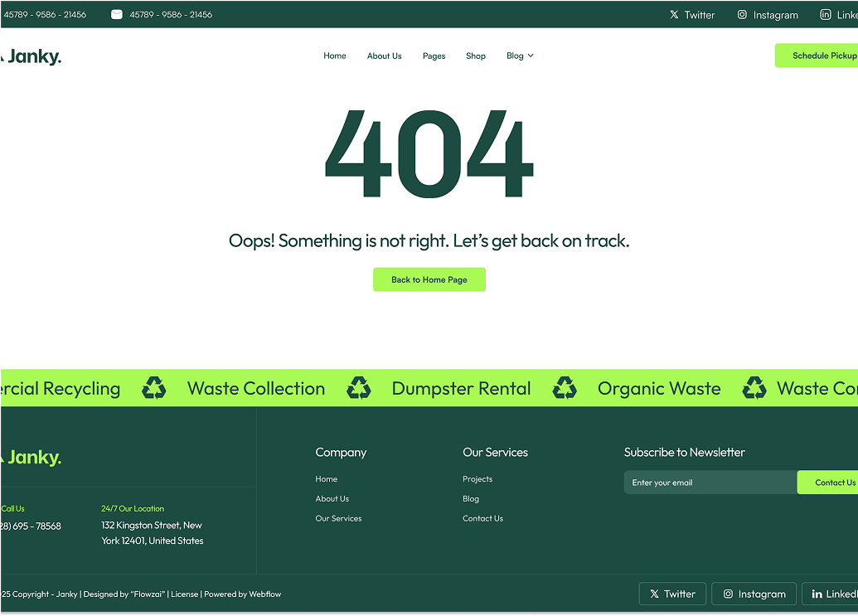Open the X (Twitter) icon in the top bar
Screen dimensions: 858x616
pyautogui.click(x=676, y=14)
